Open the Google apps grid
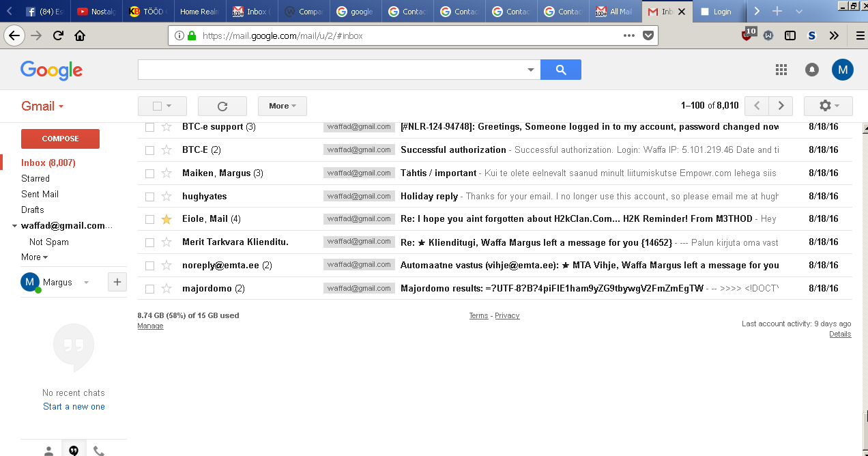The image size is (868, 456). [x=781, y=70]
